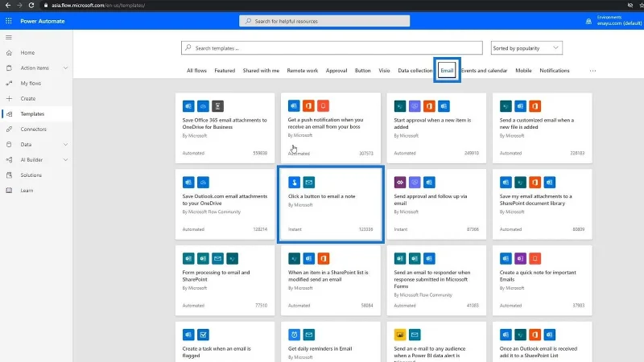Click the Search templates field
The width and height of the screenshot is (644, 362).
click(332, 48)
